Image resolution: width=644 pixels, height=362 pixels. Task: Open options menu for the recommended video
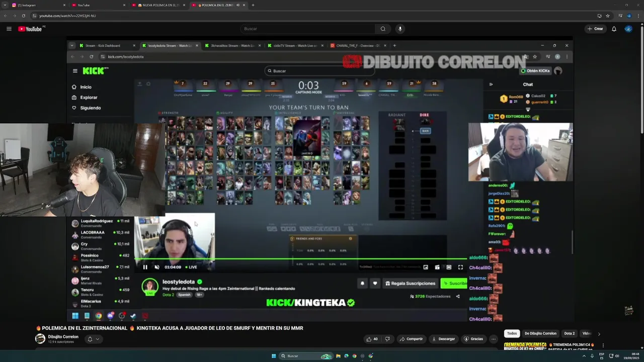(603, 345)
